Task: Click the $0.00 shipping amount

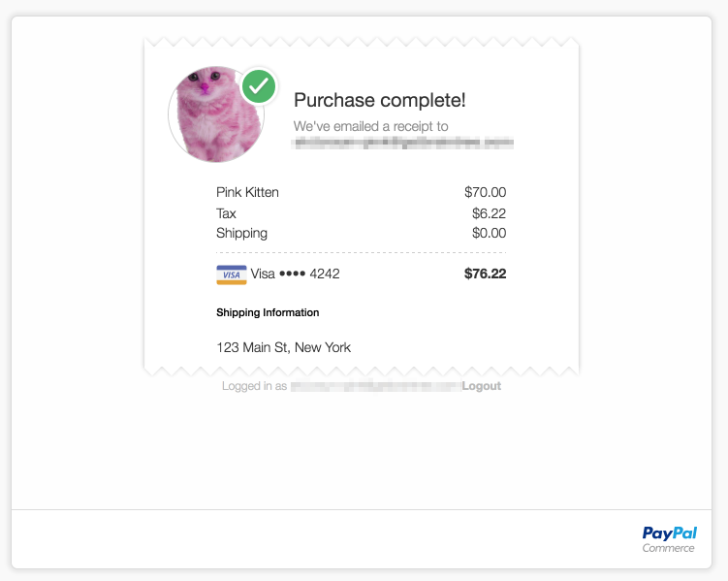Action: (489, 233)
